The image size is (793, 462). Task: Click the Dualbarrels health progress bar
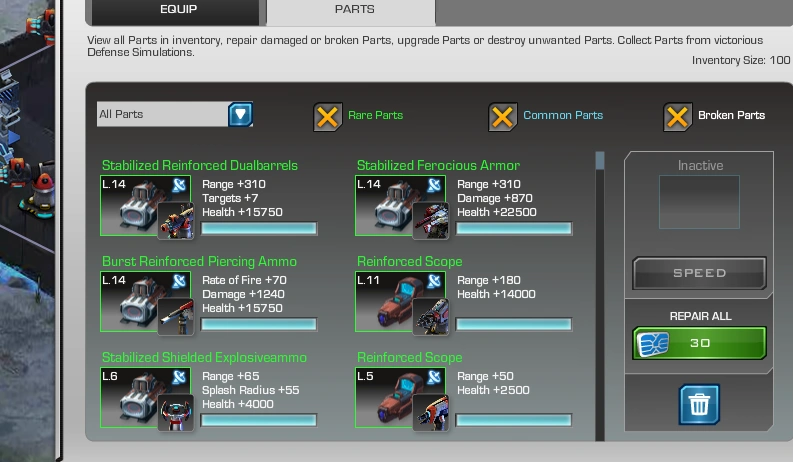coord(259,228)
